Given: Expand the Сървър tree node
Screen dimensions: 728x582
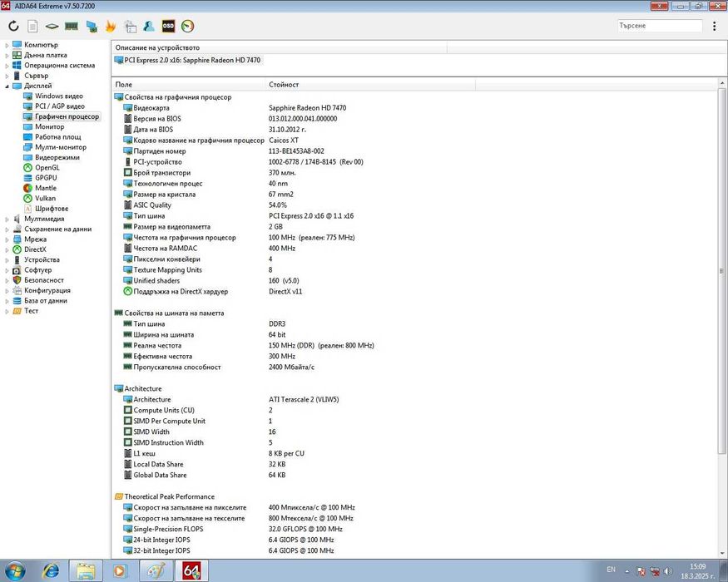Looking at the screenshot, I should click(x=7, y=76).
